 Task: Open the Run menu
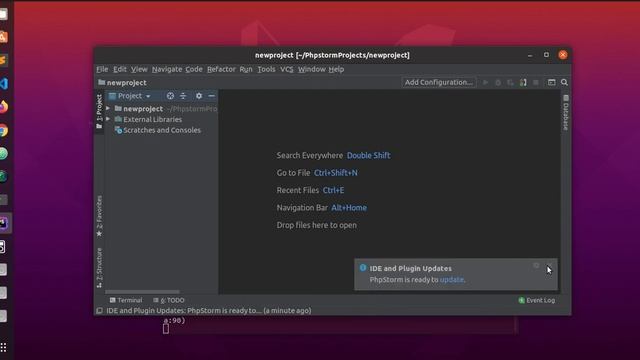point(246,69)
